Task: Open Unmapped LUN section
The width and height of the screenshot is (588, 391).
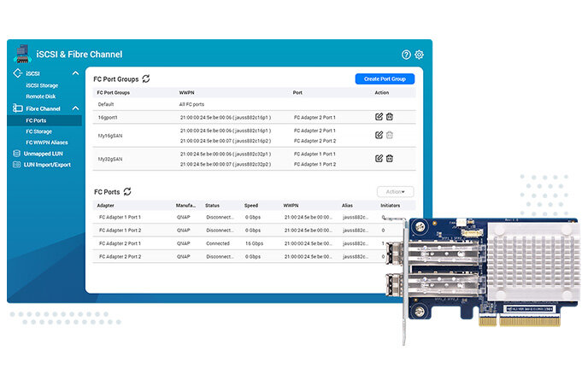Action: 37,153
